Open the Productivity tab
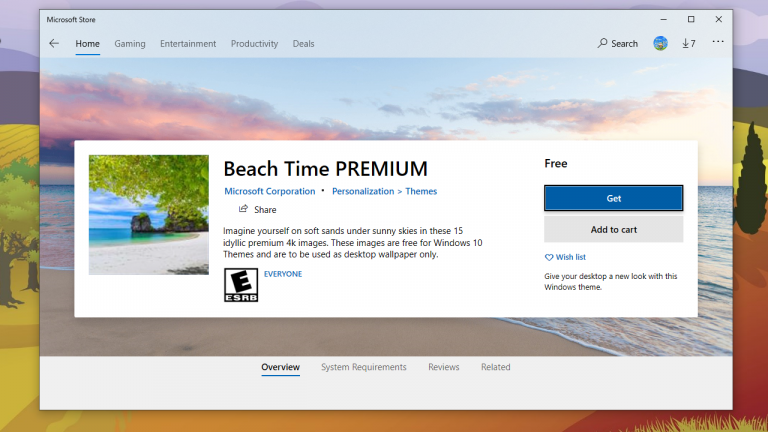Image resolution: width=768 pixels, height=432 pixels. (x=255, y=44)
